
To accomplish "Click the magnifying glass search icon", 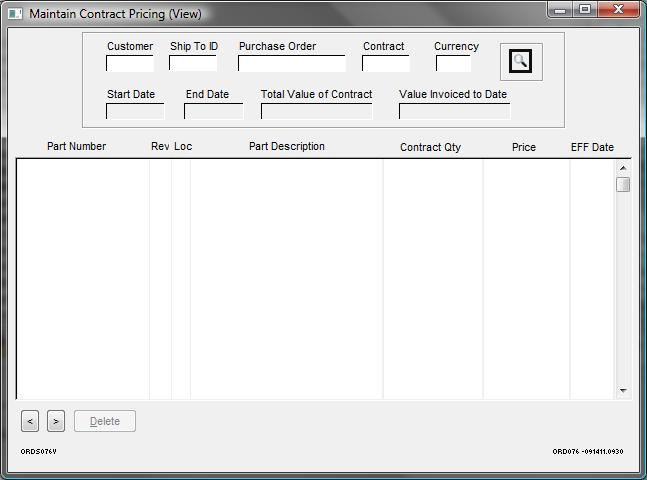I will coord(521,61).
